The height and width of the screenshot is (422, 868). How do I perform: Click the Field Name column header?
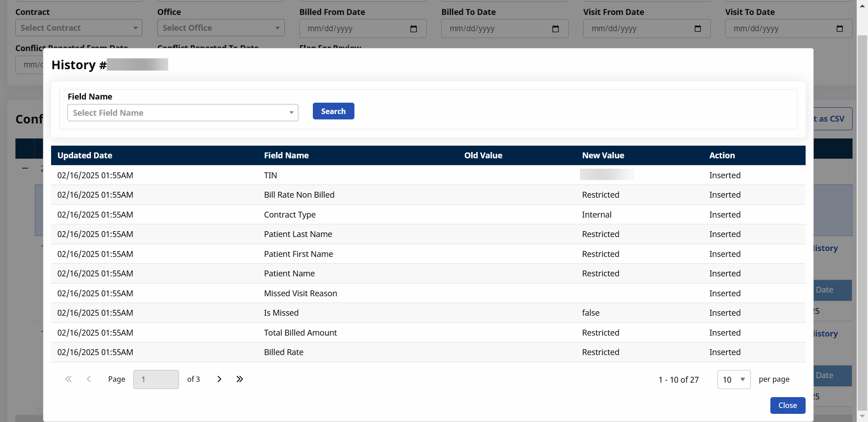[x=286, y=155]
